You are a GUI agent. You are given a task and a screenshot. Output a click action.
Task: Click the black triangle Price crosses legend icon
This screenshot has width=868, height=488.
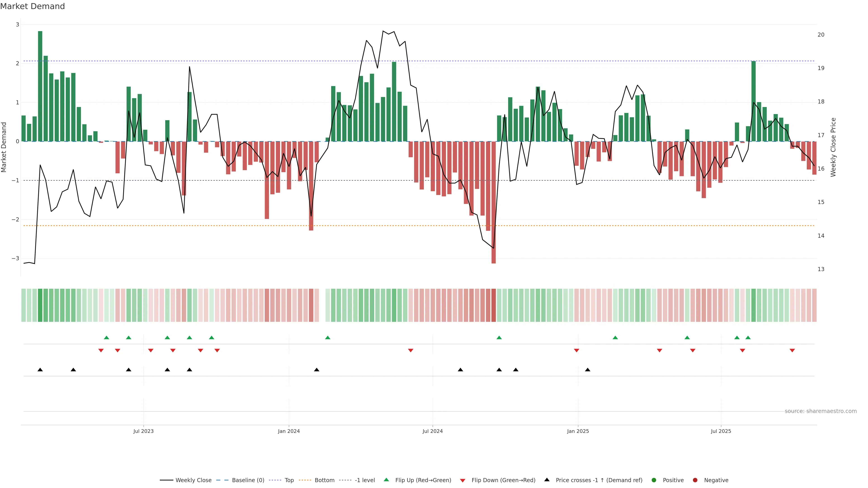(547, 480)
